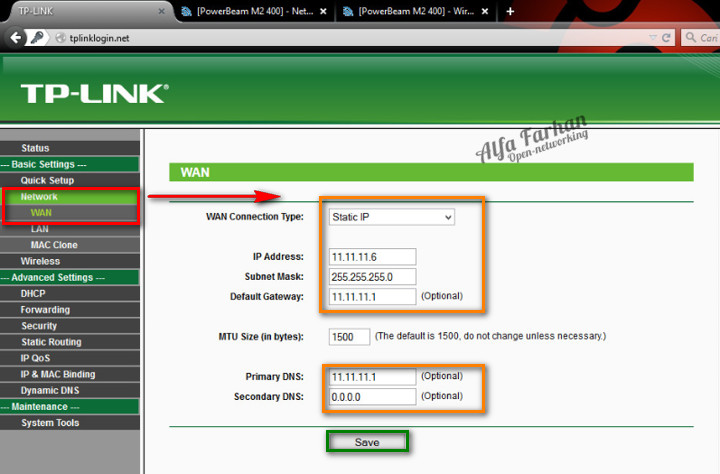Viewport: 720px width, 474px height.
Task: Click the WAN page heading
Action: 195,172
